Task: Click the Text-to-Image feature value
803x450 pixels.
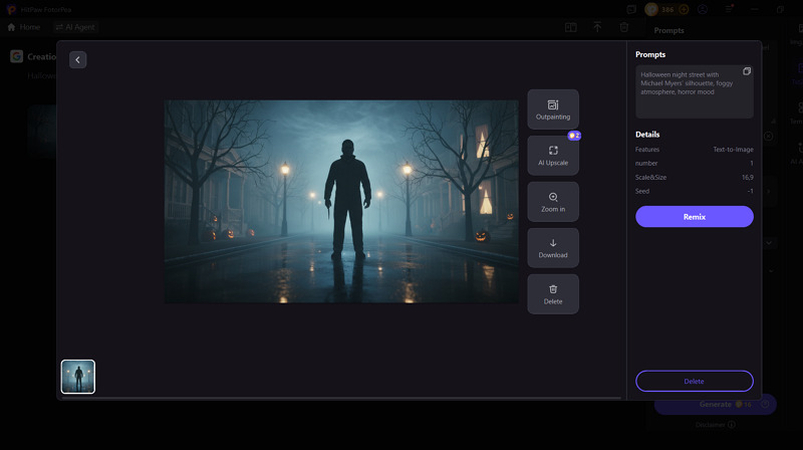Action: click(x=733, y=149)
